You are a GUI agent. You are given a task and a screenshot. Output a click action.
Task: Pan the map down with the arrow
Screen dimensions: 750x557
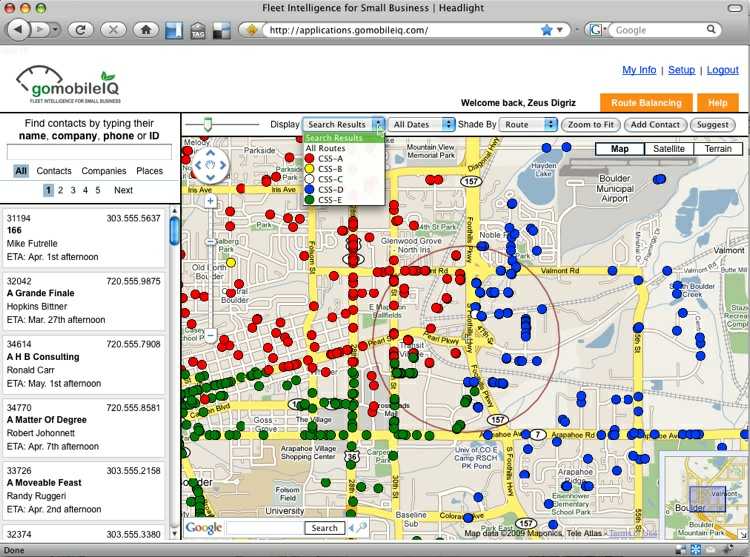point(210,178)
